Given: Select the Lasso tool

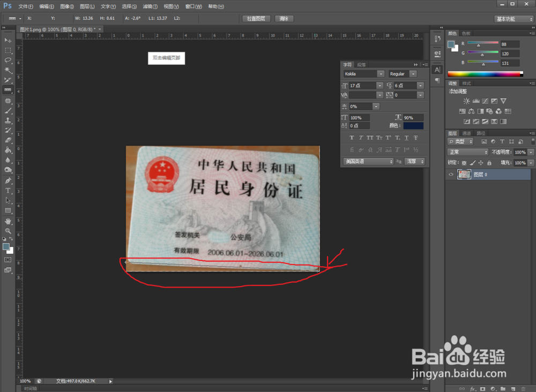Looking at the screenshot, I should pyautogui.click(x=8, y=60).
